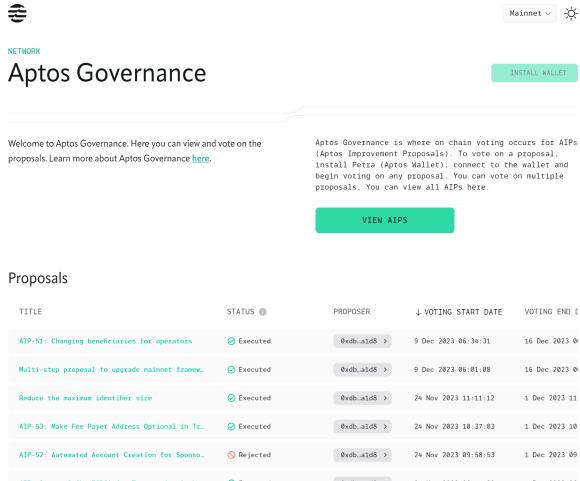Click date '9 Dec 2023 06:34:31'

point(452,341)
